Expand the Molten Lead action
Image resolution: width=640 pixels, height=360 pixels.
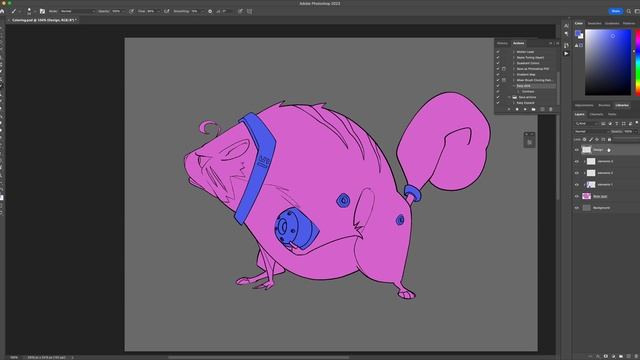(514, 52)
